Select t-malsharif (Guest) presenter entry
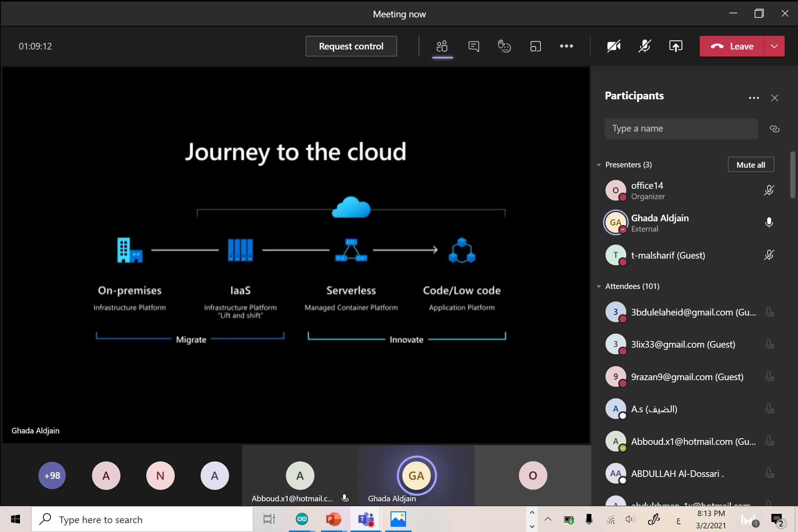The image size is (798, 532). (668, 255)
